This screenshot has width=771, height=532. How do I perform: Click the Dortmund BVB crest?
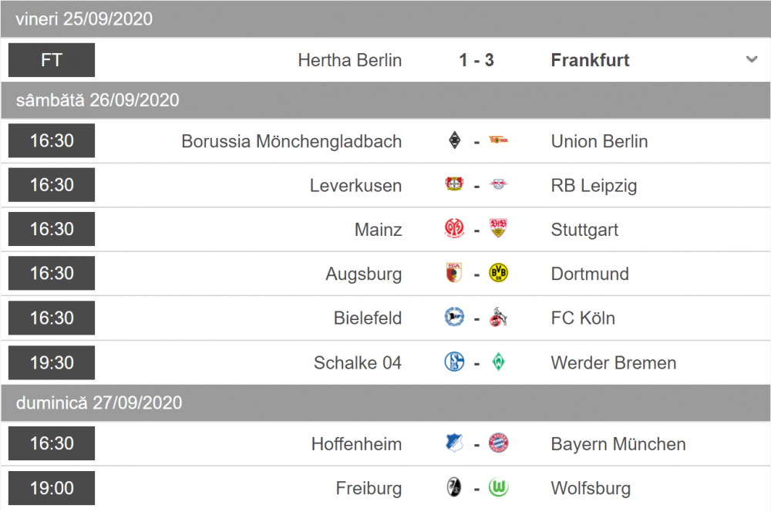[x=499, y=273]
